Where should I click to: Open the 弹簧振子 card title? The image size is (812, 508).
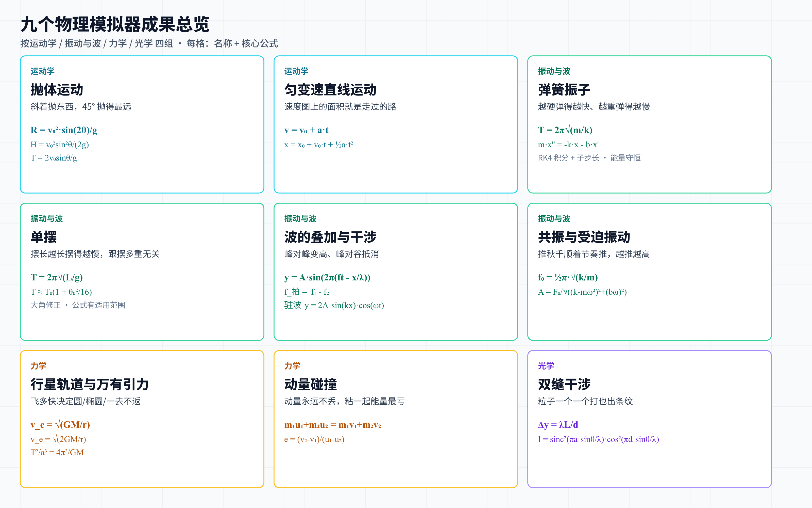(x=564, y=90)
